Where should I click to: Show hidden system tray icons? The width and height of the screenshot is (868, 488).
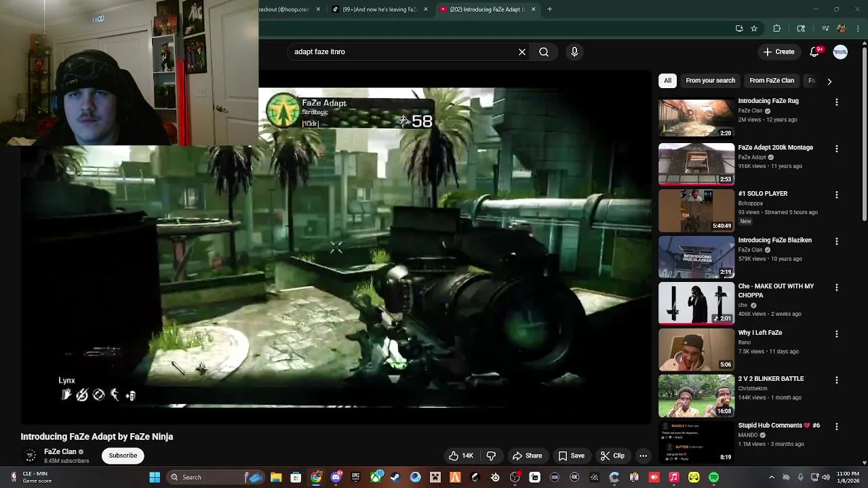771,477
